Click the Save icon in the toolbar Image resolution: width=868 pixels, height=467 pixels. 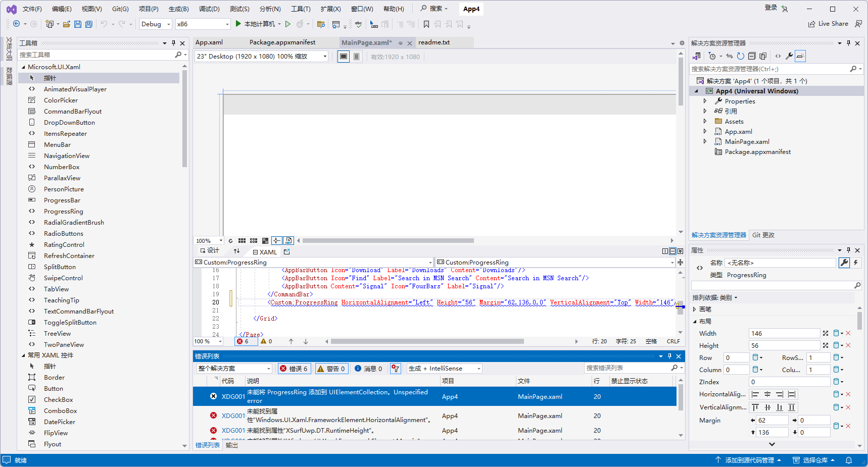[78, 24]
